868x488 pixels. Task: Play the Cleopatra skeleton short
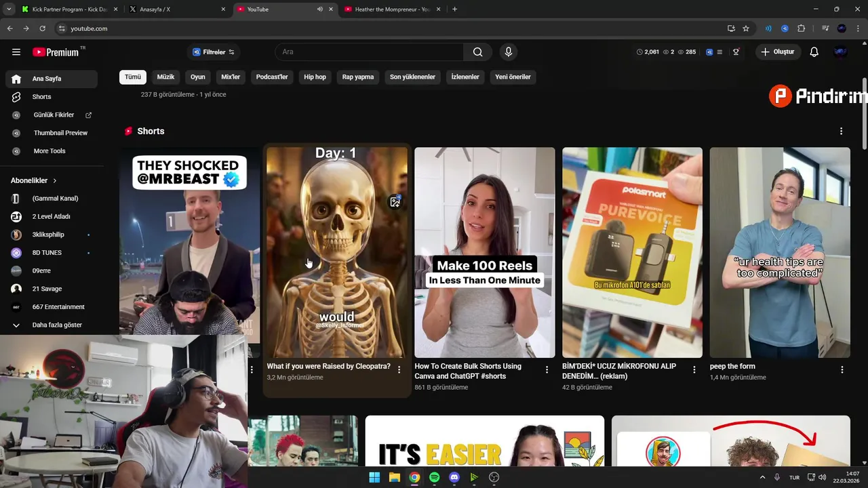coord(337,252)
